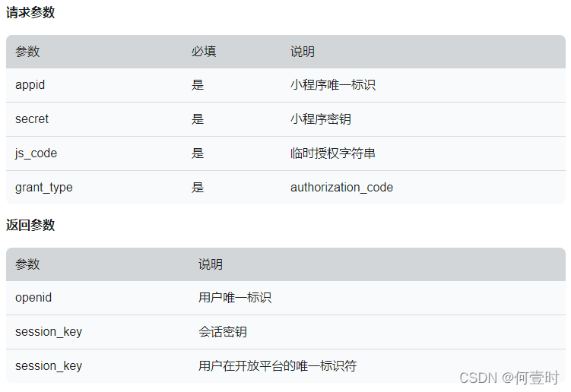Click the "appid" parameter cell
The height and width of the screenshot is (392, 571).
click(x=30, y=85)
